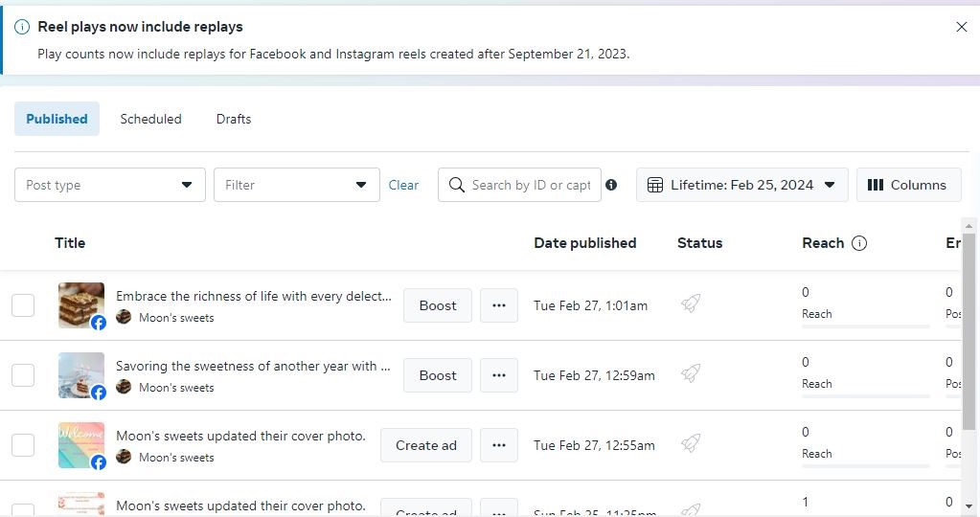Click the info icon beside the search box
Viewport: 980px width, 517px height.
tap(611, 185)
